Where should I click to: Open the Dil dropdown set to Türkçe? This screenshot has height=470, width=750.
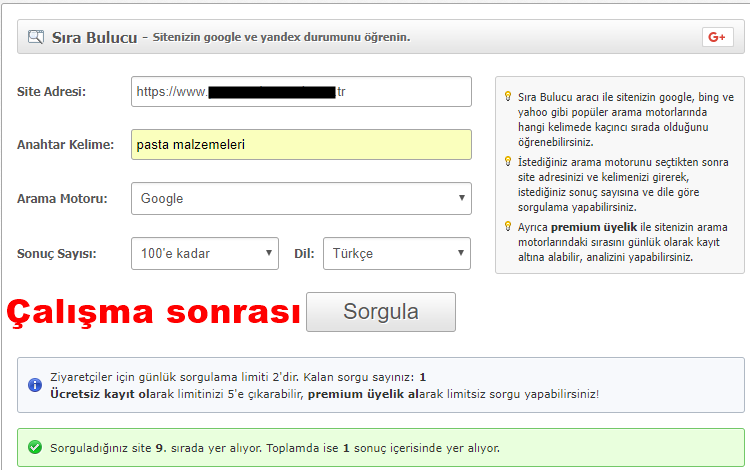[395, 253]
